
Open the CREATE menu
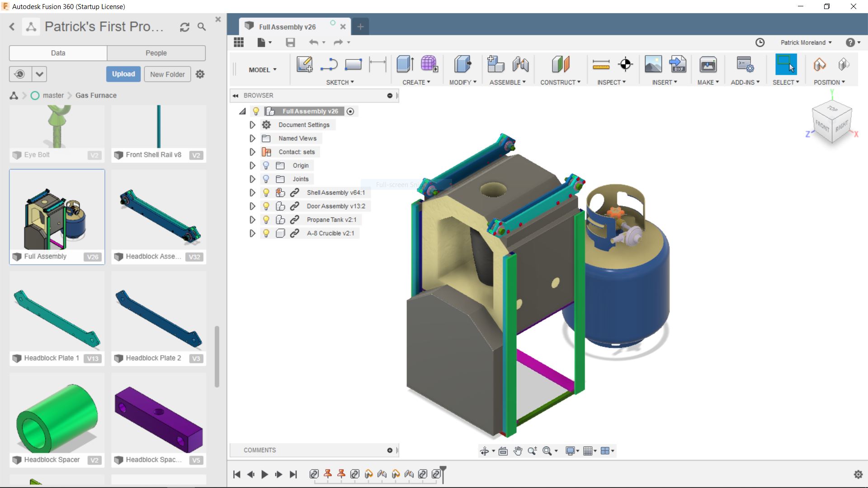416,82
